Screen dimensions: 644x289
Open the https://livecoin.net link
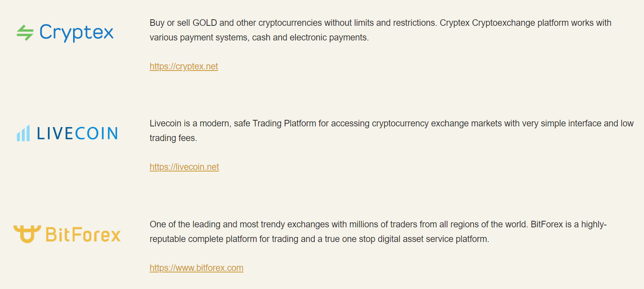tap(184, 167)
